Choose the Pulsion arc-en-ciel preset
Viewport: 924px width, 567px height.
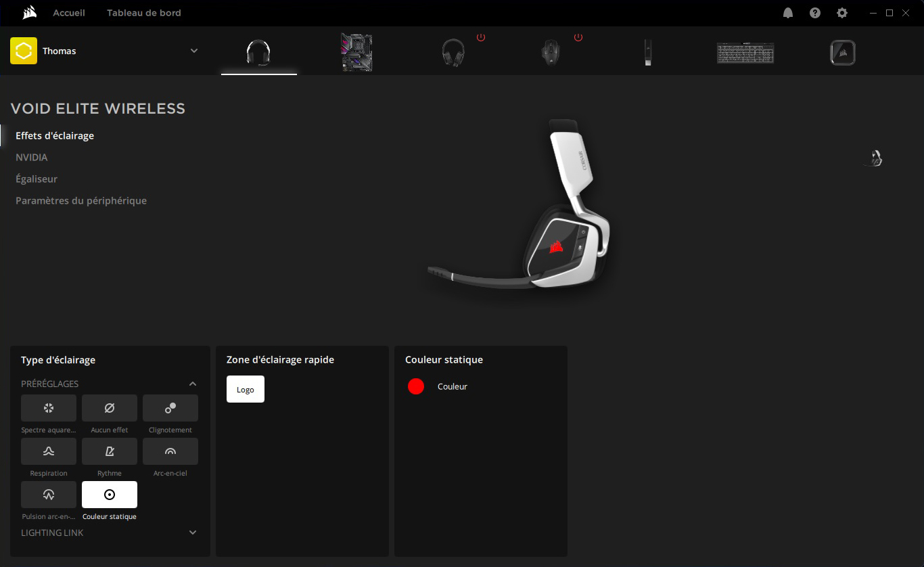49,495
